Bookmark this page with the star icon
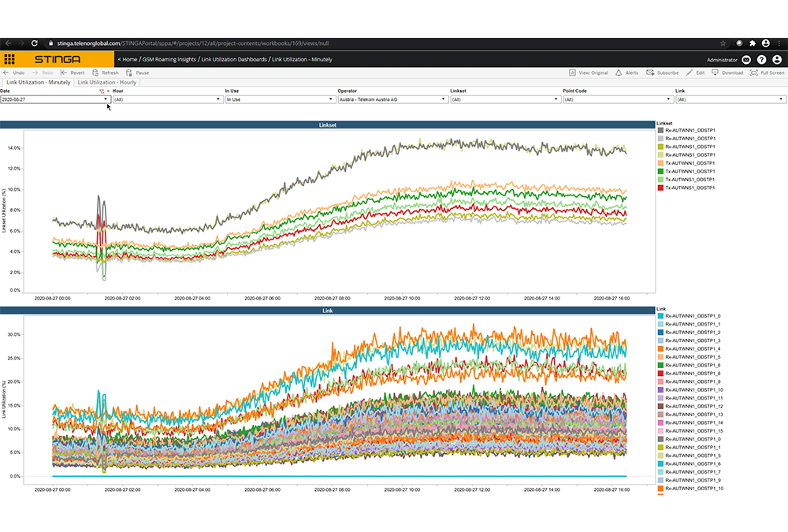 723,43
